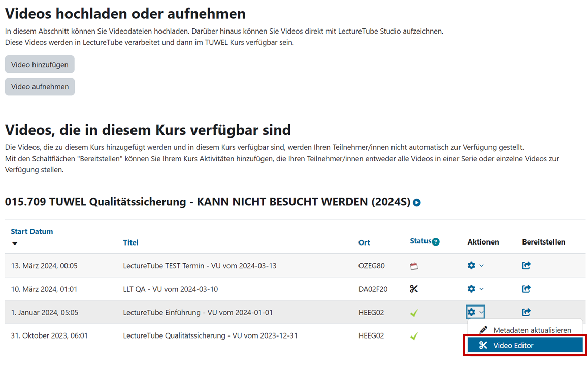This screenshot has height=366, width=588.
Task: Sort by Ort column header
Action: 364,242
